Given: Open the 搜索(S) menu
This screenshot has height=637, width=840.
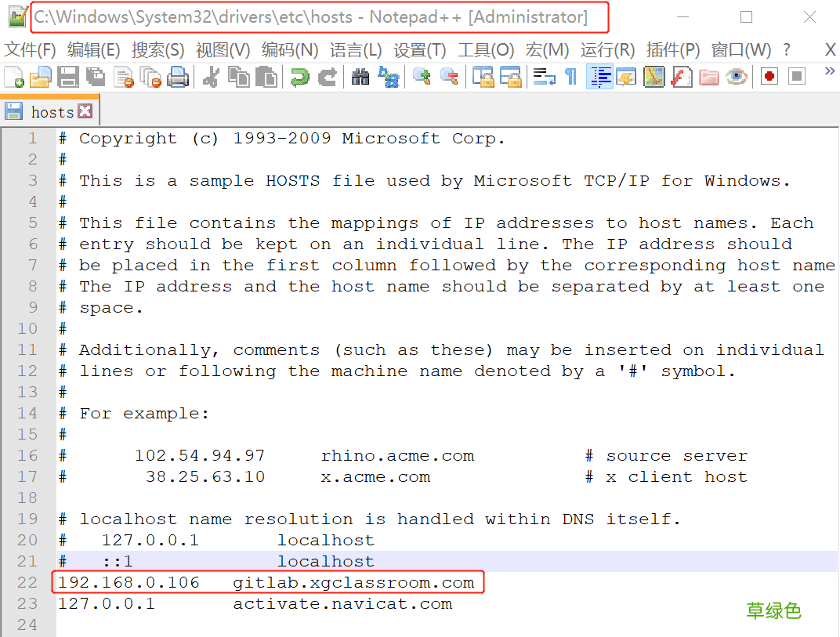Looking at the screenshot, I should tap(158, 50).
